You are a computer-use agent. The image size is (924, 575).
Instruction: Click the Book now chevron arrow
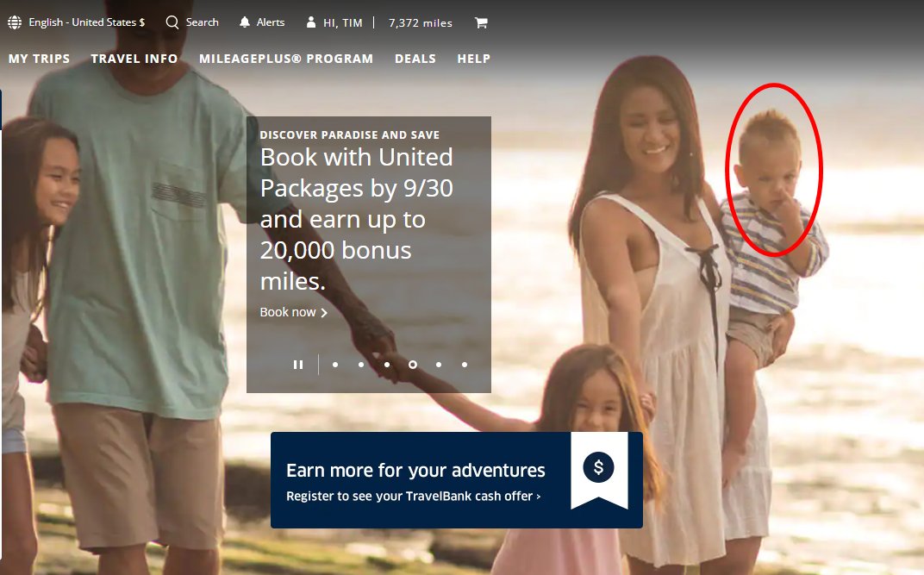pos(324,313)
